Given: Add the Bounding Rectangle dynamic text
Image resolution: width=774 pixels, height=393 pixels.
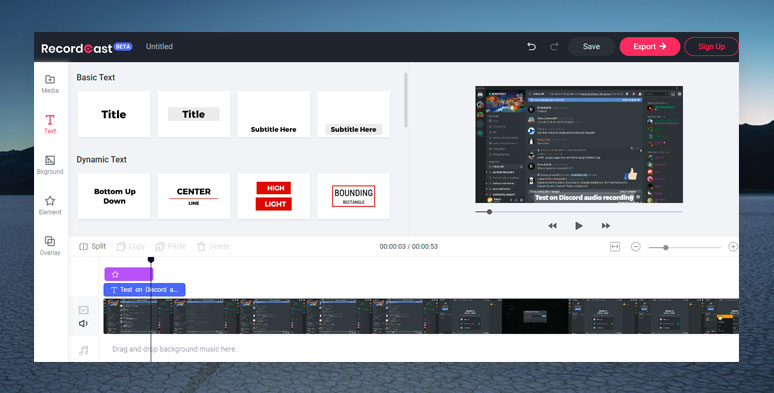Looking at the screenshot, I should tap(353, 196).
